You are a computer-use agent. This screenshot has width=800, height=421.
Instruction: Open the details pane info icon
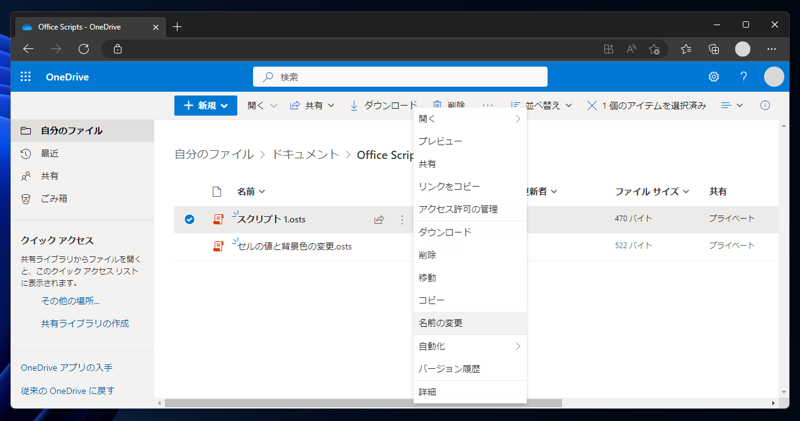pos(765,106)
